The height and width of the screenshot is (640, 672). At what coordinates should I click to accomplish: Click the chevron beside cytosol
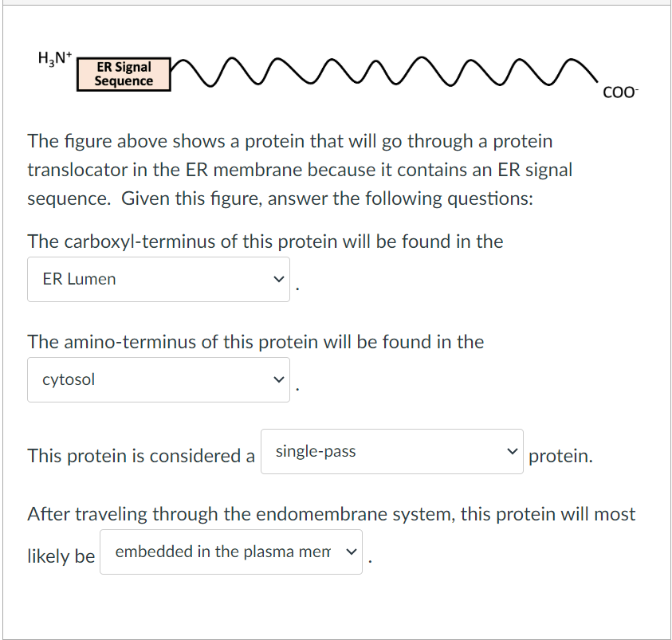[x=278, y=379]
